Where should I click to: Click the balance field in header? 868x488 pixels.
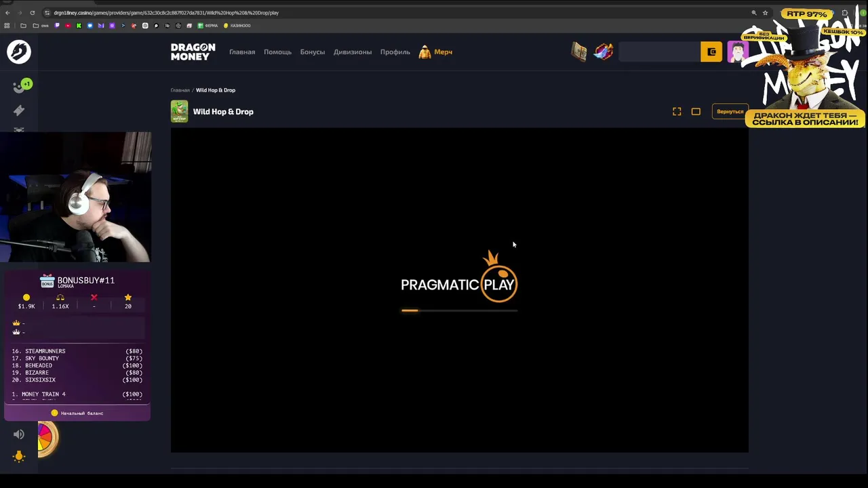(x=659, y=52)
